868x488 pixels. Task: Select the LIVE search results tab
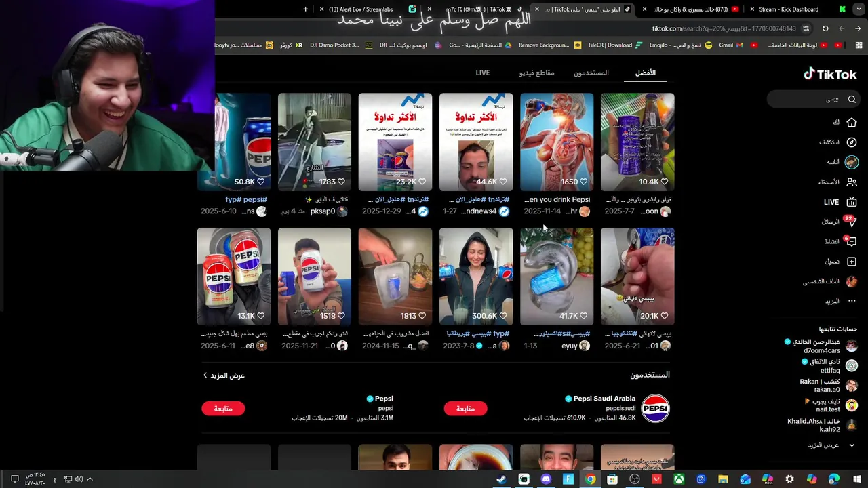click(483, 73)
